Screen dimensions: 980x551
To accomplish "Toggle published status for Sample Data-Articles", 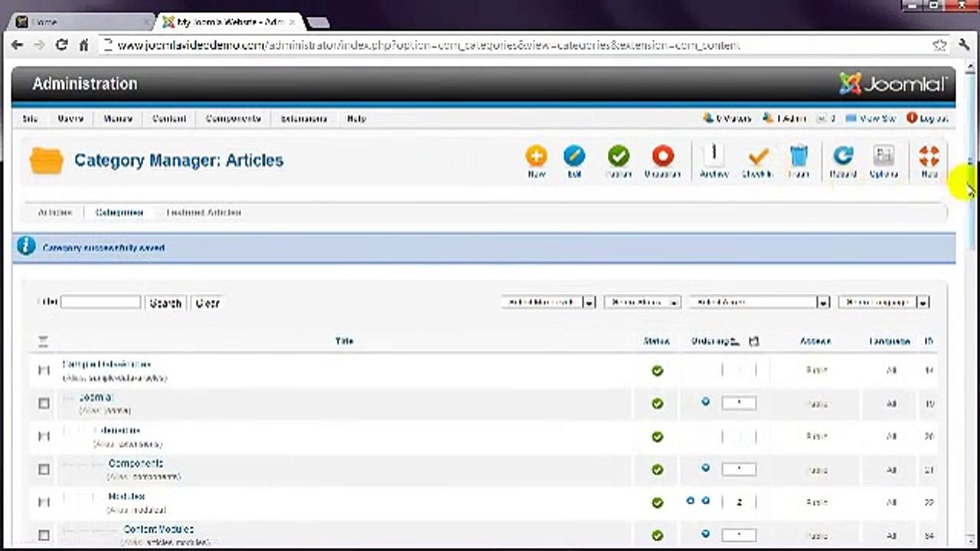I will 657,370.
